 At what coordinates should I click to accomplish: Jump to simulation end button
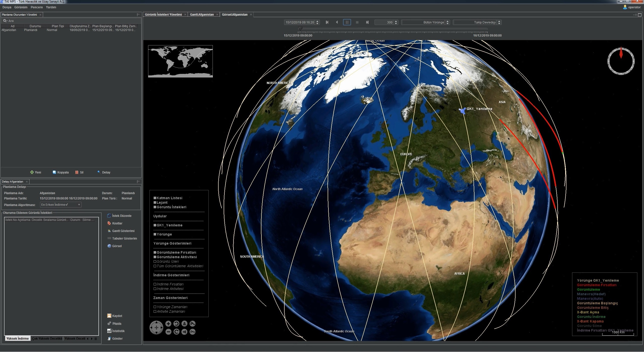367,22
